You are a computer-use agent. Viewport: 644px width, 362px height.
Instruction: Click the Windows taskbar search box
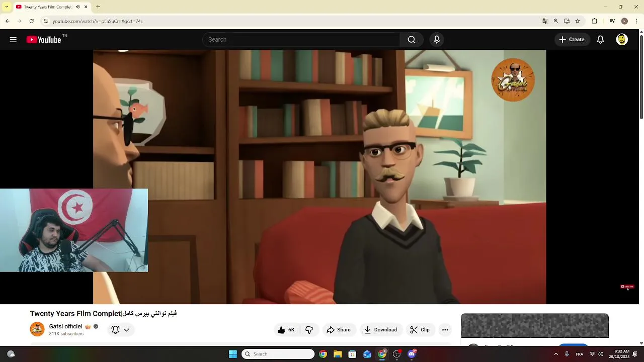pos(278,354)
